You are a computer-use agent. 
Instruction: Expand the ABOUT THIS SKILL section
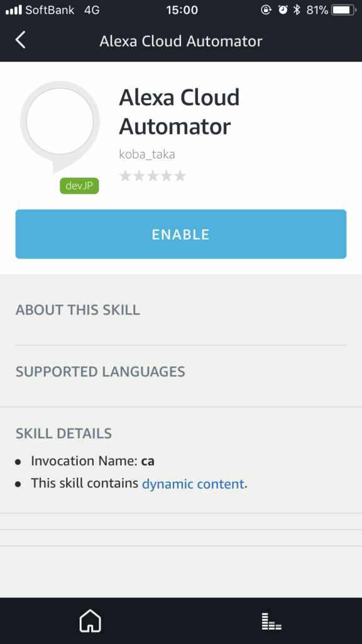181,309
